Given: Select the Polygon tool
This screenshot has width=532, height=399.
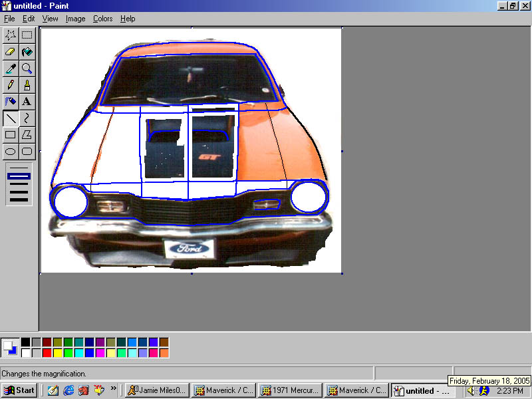Looking at the screenshot, I should click(27, 135).
